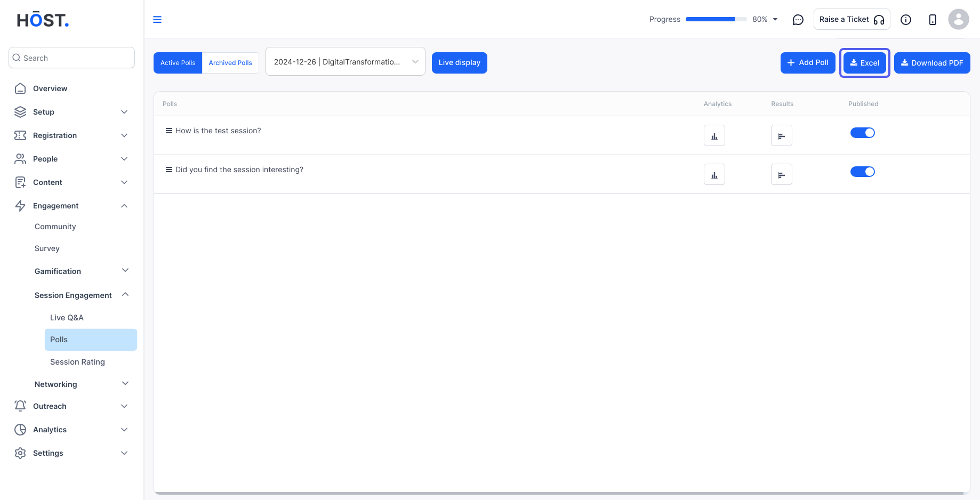This screenshot has height=500, width=980.
Task: Open the Overview page
Action: tap(50, 88)
